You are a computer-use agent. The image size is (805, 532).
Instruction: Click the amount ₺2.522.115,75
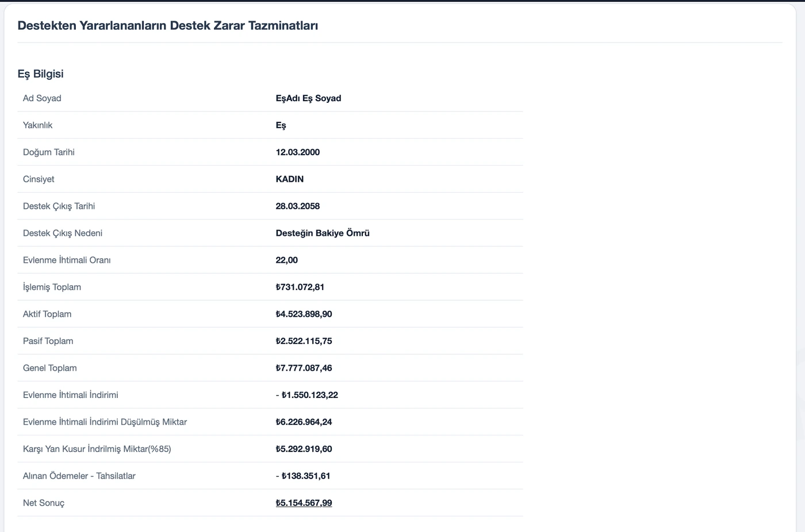pos(304,342)
